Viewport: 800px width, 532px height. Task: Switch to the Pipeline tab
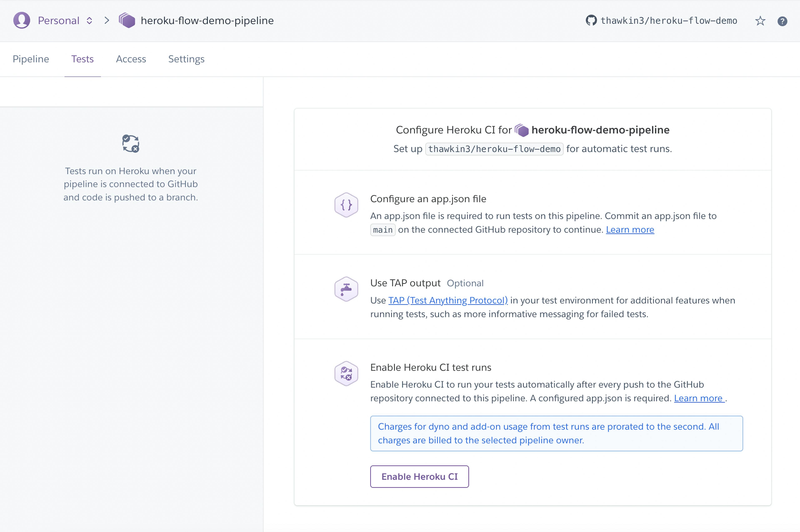pyautogui.click(x=31, y=59)
